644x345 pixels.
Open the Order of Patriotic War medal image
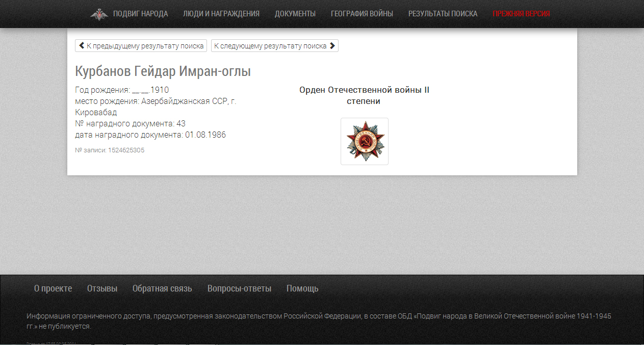365,142
